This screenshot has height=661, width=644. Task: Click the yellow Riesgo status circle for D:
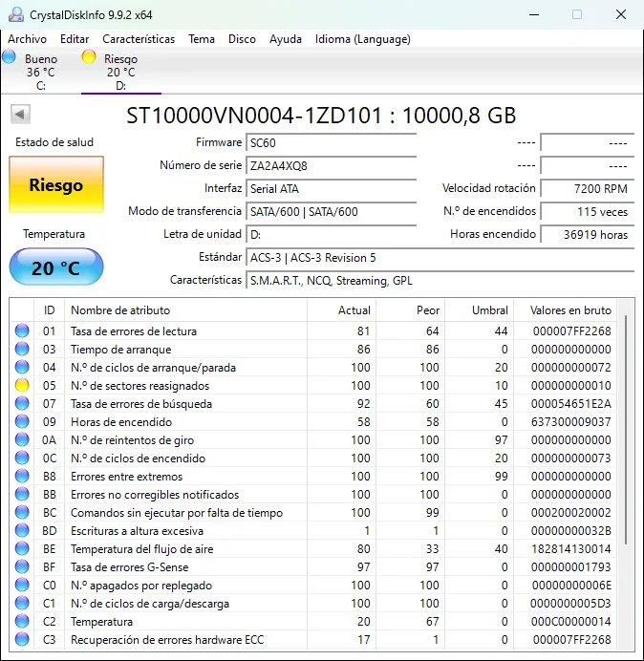pos(89,56)
